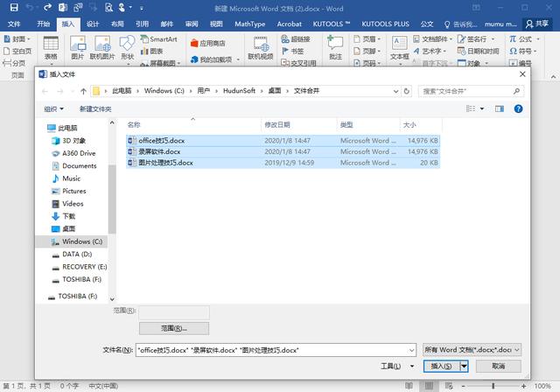
Task: Click the Pictures icon in Word ribbon
Action: (x=78, y=48)
